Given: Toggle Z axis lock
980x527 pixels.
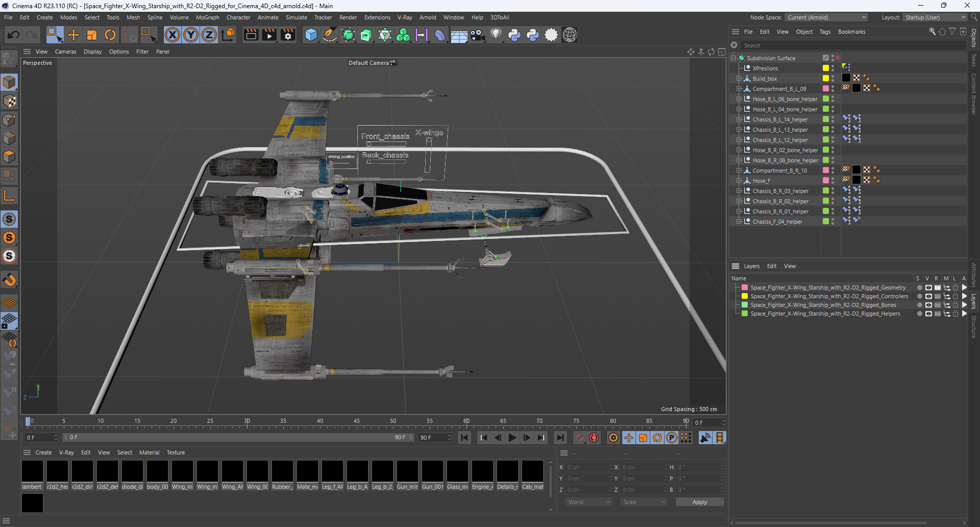Looking at the screenshot, I should point(209,35).
